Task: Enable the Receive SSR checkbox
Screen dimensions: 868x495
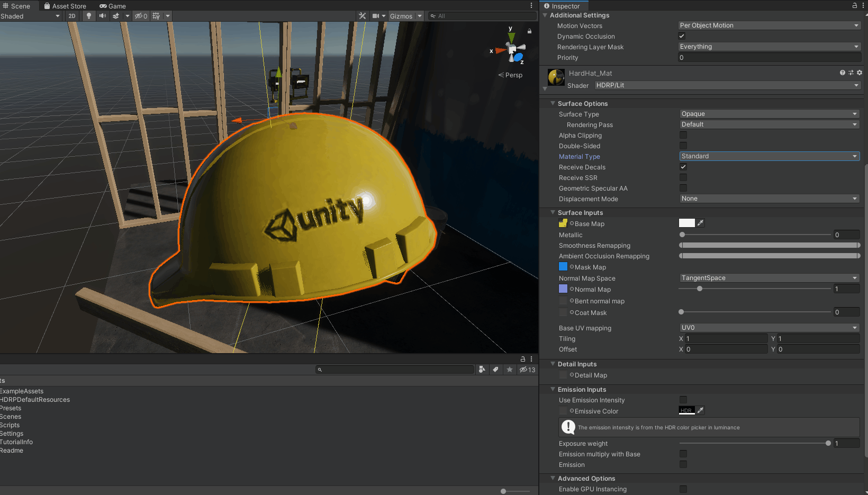Action: click(683, 177)
